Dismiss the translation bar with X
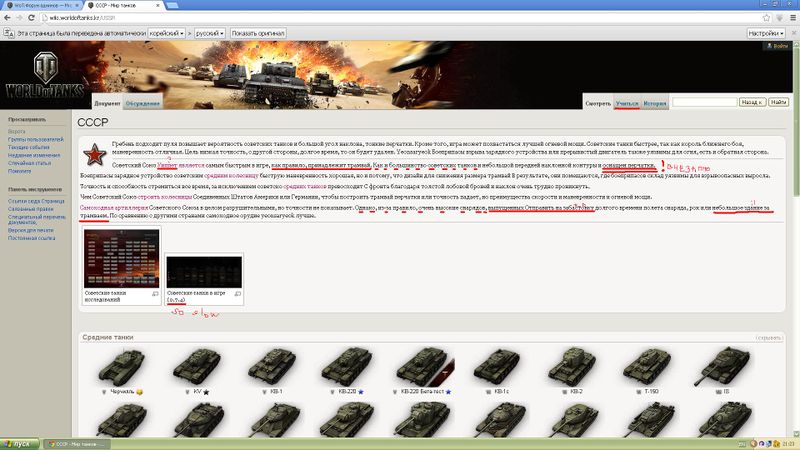 pyautogui.click(x=794, y=33)
